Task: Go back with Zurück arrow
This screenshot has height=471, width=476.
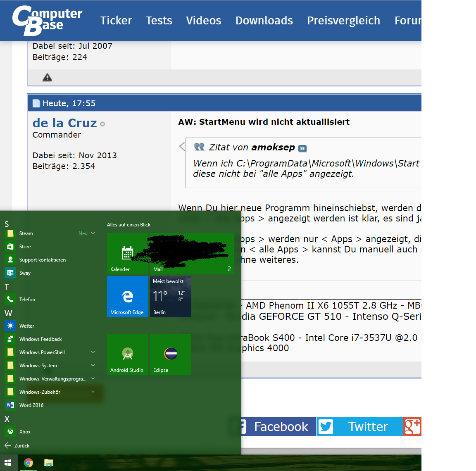Action: click(17, 445)
